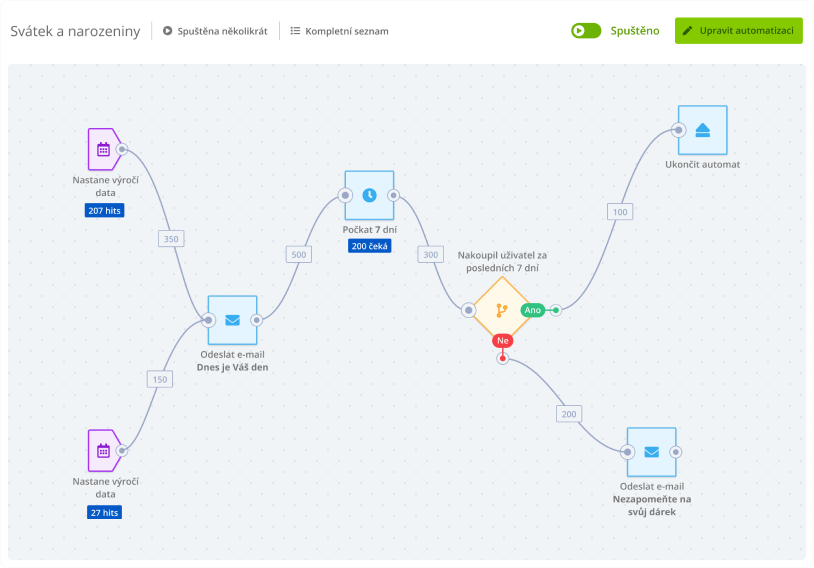
Task: Click the orange branch condition diamond node
Action: [x=501, y=310]
